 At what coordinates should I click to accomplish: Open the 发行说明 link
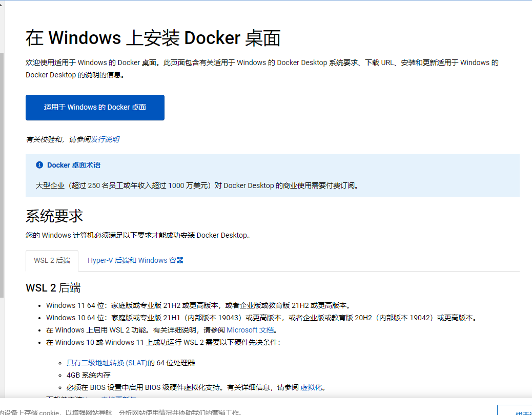point(105,139)
